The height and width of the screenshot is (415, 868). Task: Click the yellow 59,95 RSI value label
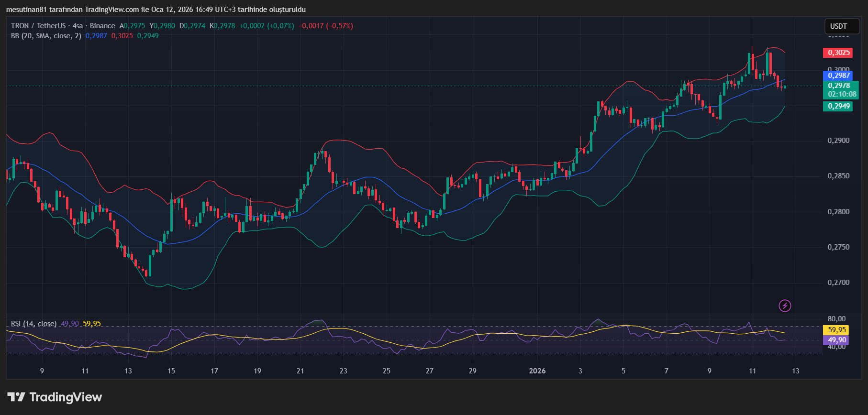point(837,330)
